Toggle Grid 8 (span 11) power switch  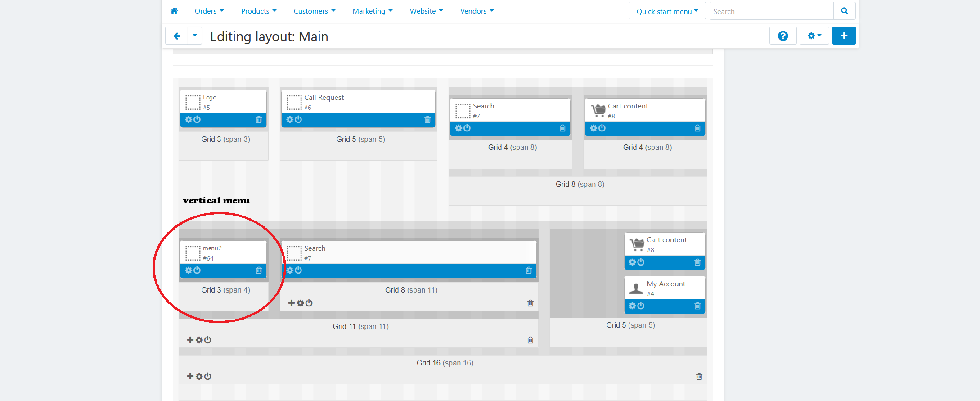(x=309, y=303)
